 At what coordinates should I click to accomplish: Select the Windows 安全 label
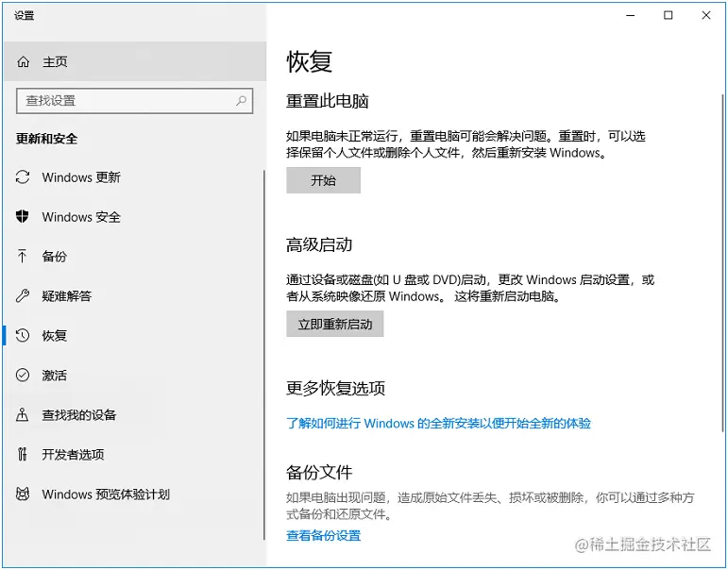tap(81, 217)
